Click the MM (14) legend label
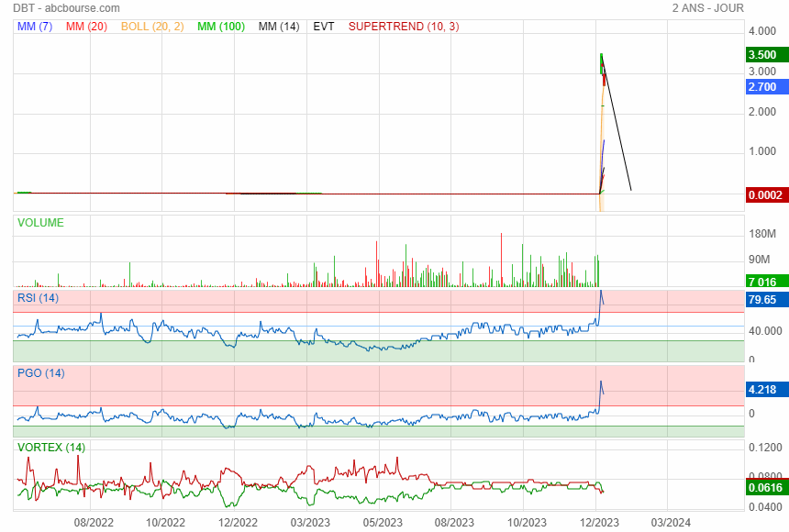This screenshot has width=789, height=532. (x=279, y=27)
